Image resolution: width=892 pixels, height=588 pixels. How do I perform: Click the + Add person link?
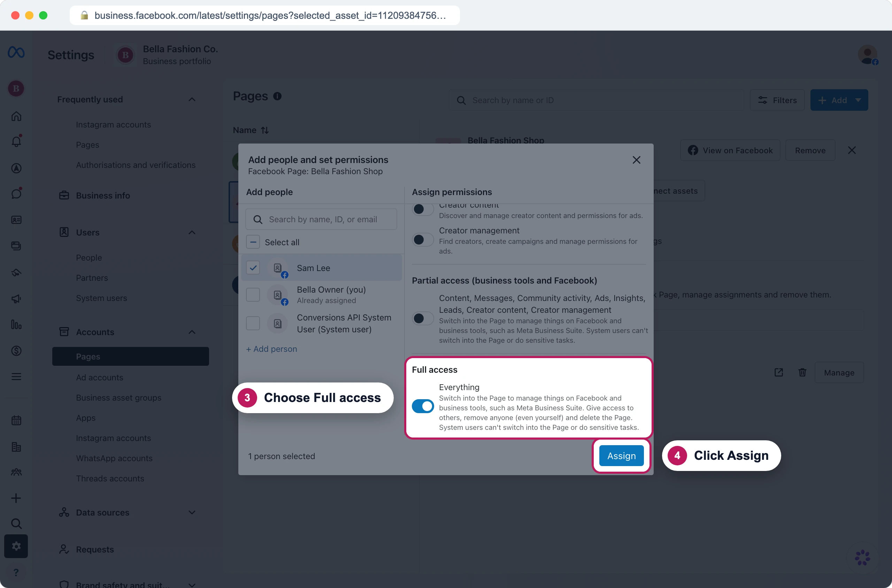tap(271, 349)
